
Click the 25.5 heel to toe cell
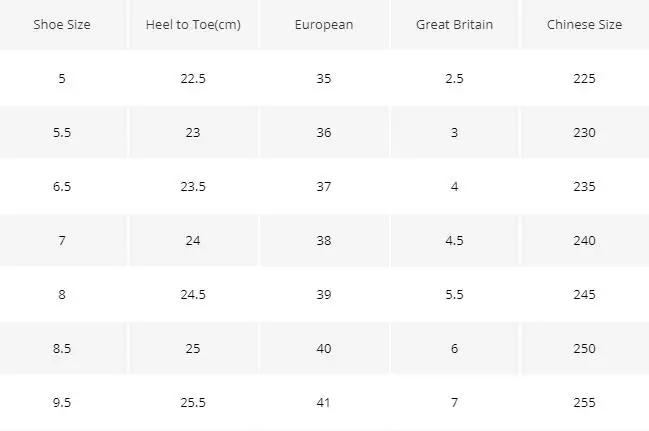(x=193, y=402)
